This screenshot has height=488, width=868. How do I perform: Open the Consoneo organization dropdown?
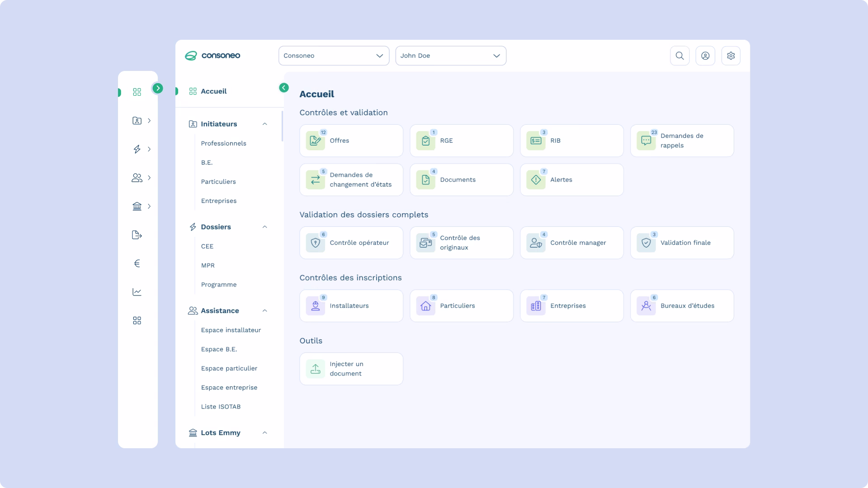[x=334, y=56]
